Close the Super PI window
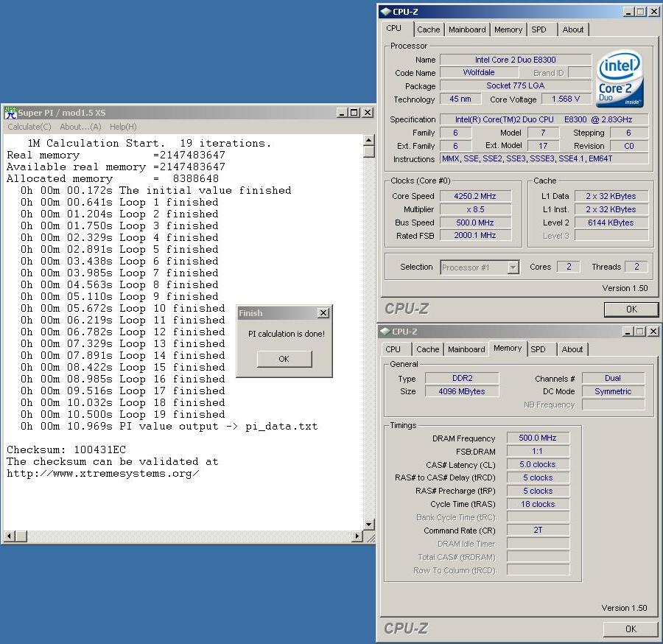This screenshot has width=663, height=644. click(368, 113)
